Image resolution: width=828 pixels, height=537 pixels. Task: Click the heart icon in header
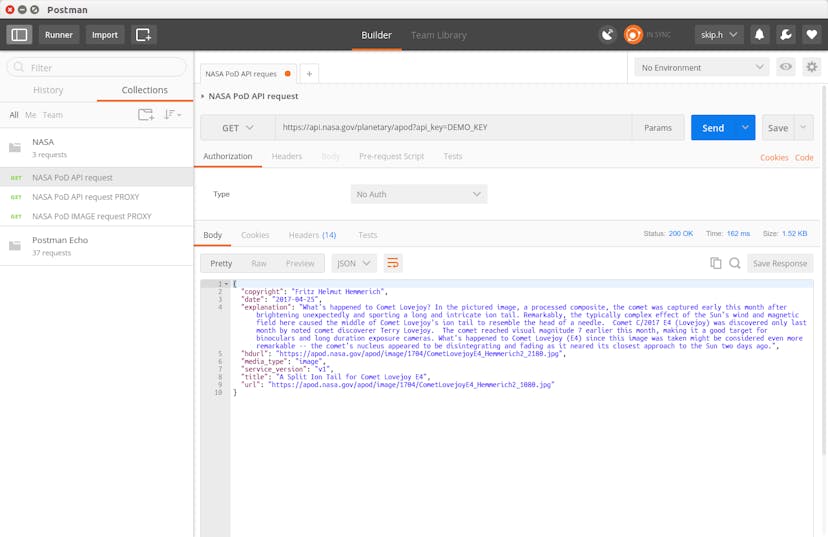[x=812, y=35]
